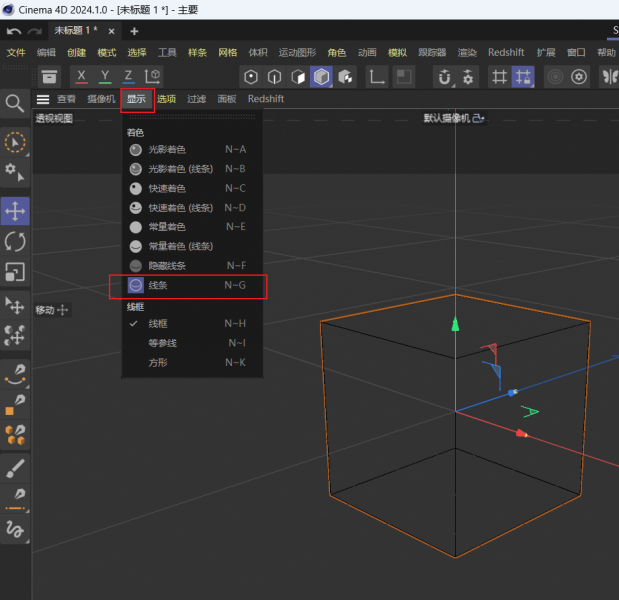This screenshot has height=600, width=619.
Task: Select the move tool
Action: point(15,211)
